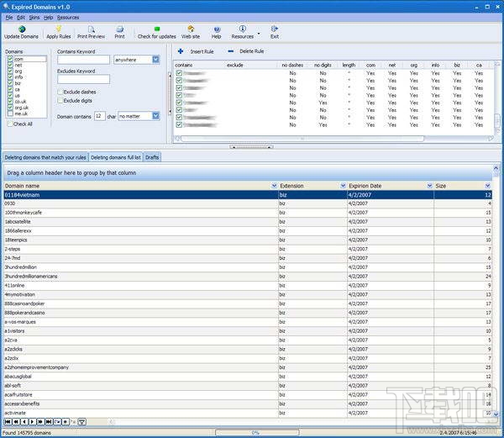Enable the Exclude digits checkbox
Image resolution: width=504 pixels, height=438 pixels.
point(61,100)
